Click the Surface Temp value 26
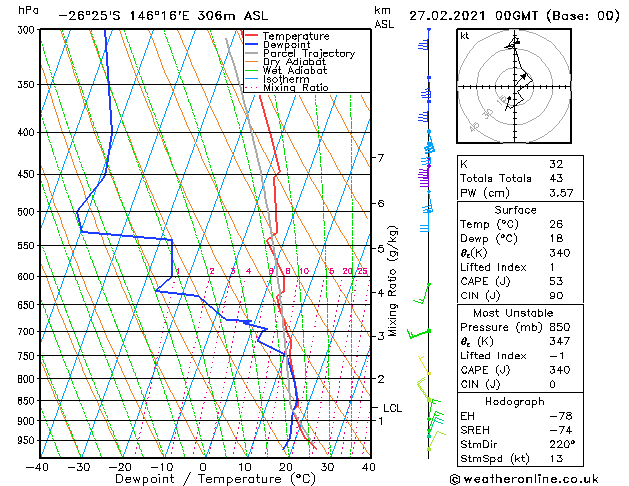 point(556,224)
